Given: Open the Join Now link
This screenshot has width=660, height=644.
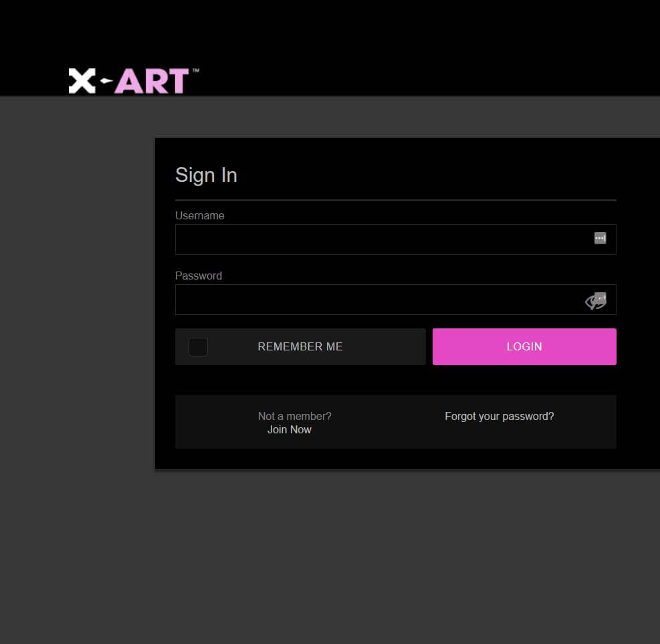Looking at the screenshot, I should coord(289,430).
